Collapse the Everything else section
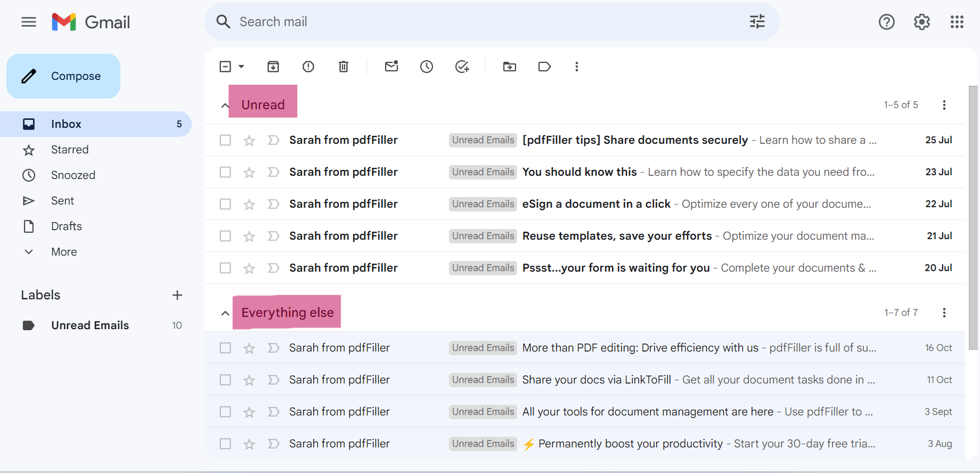 pyautogui.click(x=225, y=313)
